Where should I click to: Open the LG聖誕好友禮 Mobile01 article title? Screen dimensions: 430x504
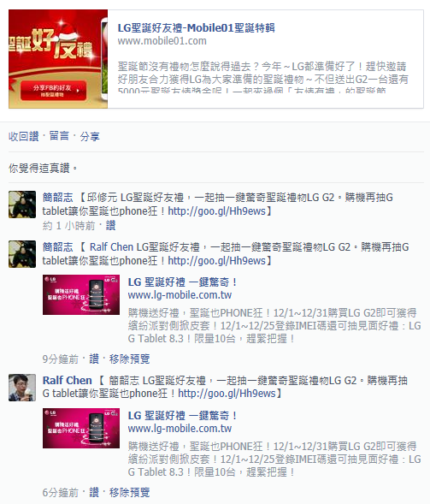click(197, 28)
